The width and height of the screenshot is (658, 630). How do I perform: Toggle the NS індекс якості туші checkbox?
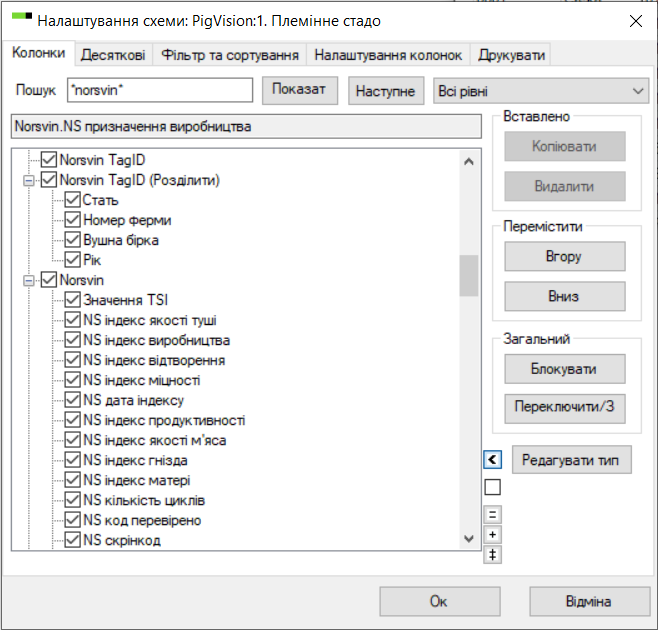(72, 320)
